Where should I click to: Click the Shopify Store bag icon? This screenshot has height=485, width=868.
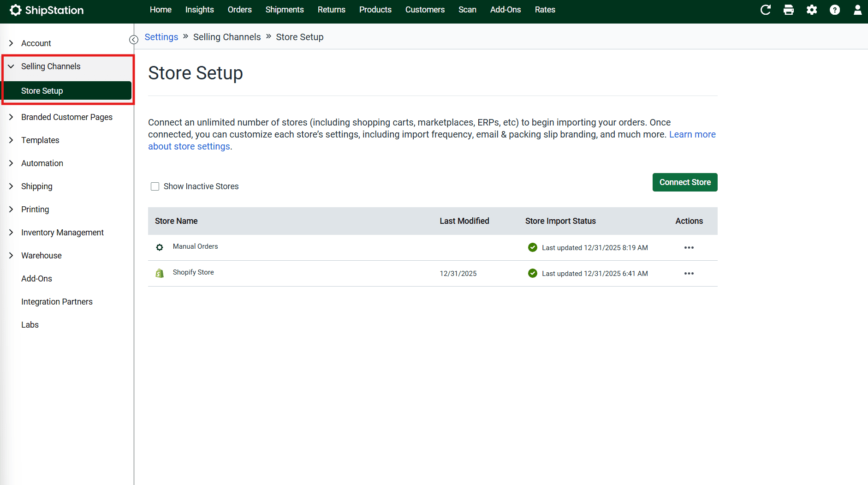pos(160,273)
